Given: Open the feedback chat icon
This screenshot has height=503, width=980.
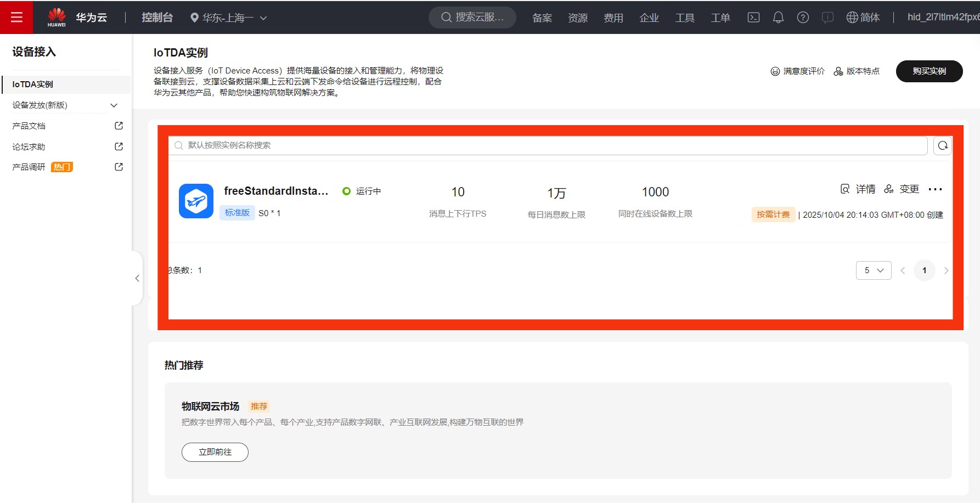Looking at the screenshot, I should (x=827, y=18).
